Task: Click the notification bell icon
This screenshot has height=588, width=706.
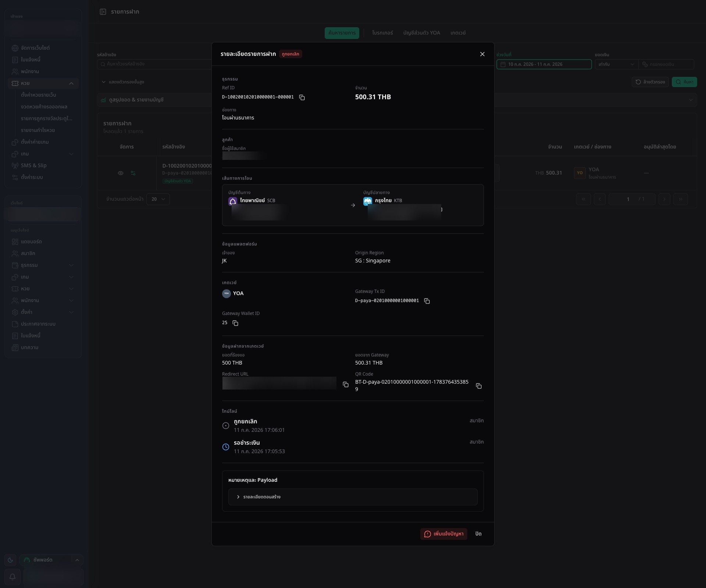Action: tap(13, 577)
